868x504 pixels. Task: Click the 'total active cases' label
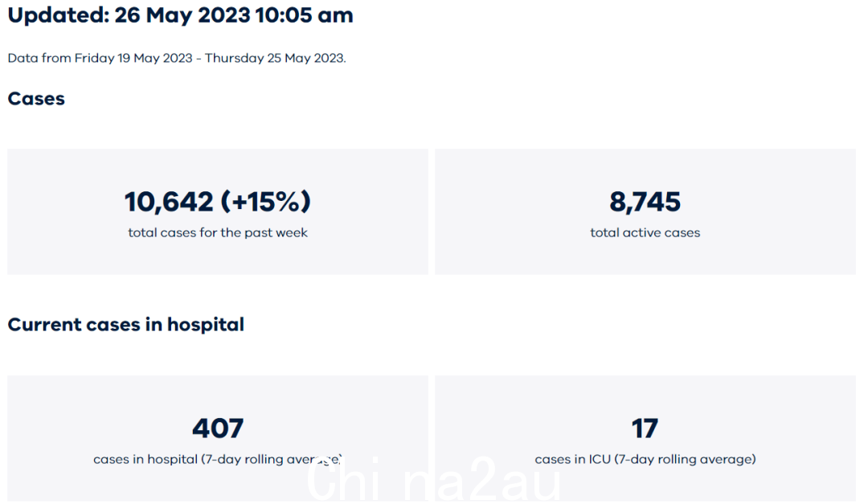(645, 232)
